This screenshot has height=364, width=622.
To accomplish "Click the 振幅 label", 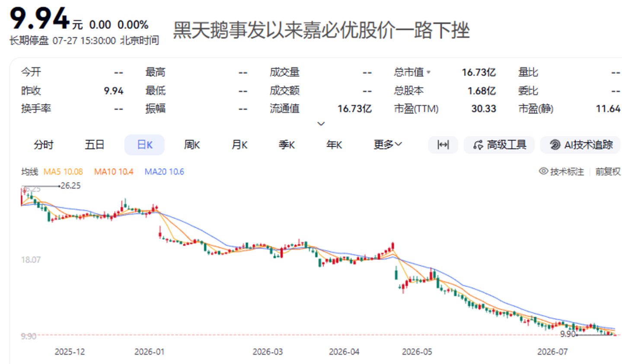I will point(155,108).
